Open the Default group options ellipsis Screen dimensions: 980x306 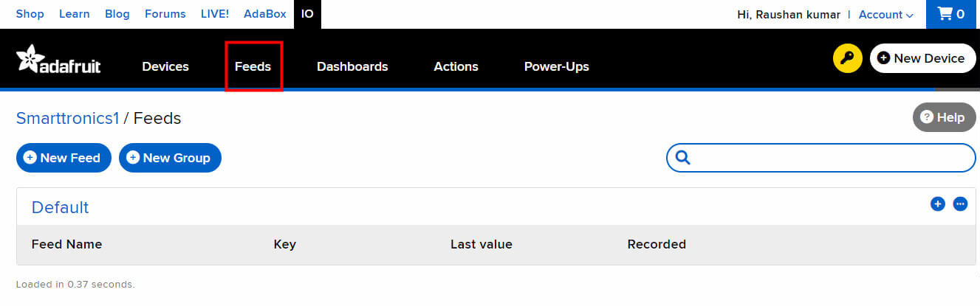pos(960,204)
